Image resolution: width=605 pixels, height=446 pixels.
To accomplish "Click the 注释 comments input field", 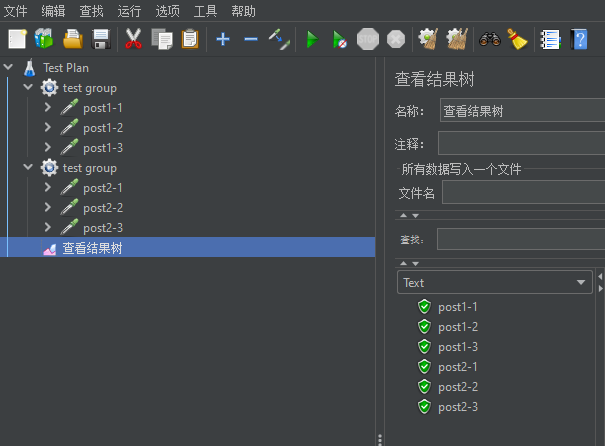I will [522, 143].
